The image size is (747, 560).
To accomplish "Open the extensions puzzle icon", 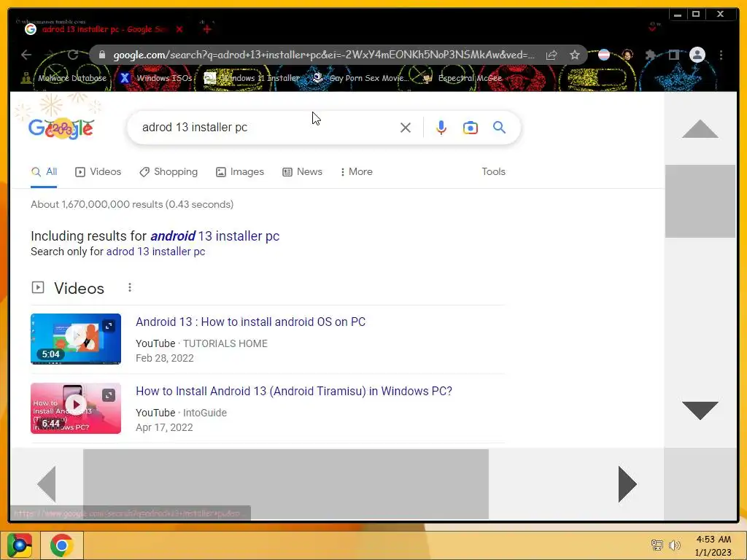I will 650,55.
